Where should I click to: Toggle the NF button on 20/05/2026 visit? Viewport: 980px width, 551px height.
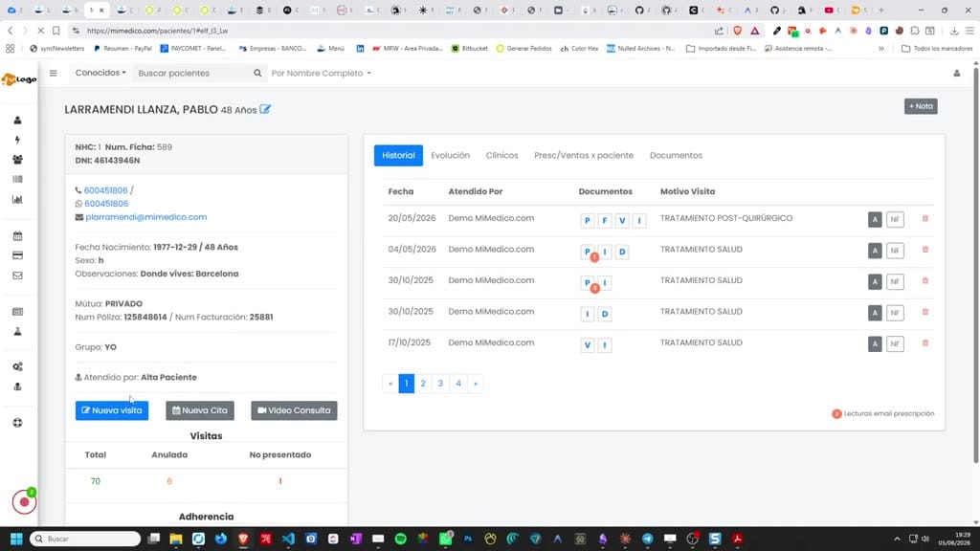pyautogui.click(x=895, y=219)
